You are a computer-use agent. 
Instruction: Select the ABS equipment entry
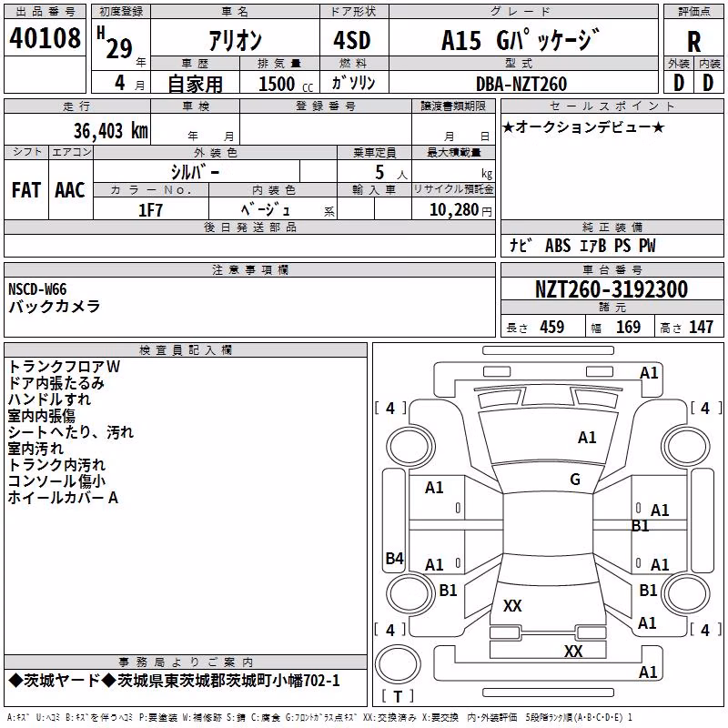pos(558,245)
